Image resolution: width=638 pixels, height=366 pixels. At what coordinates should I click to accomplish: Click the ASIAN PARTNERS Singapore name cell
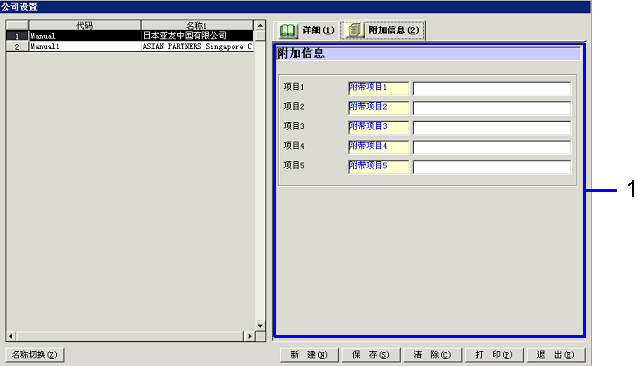(197, 46)
